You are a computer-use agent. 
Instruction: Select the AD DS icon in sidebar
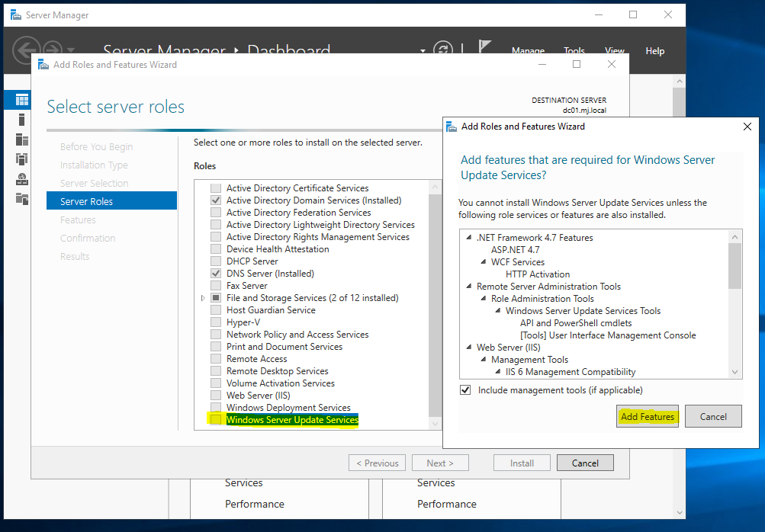(x=21, y=159)
